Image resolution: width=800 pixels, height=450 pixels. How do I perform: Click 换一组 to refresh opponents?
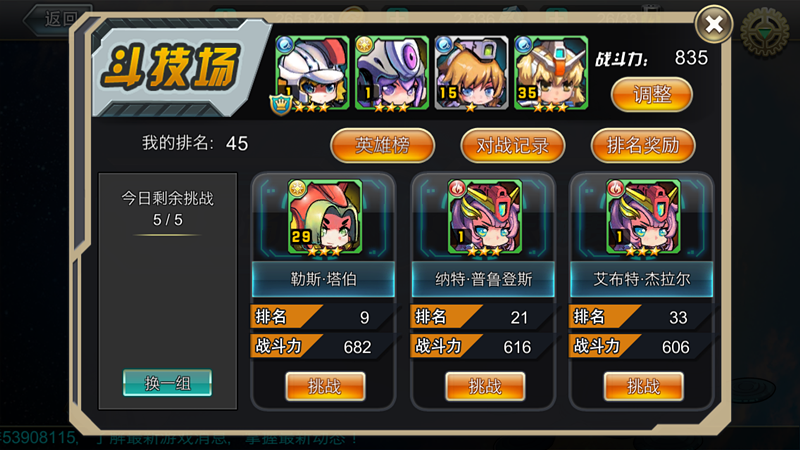point(167,383)
